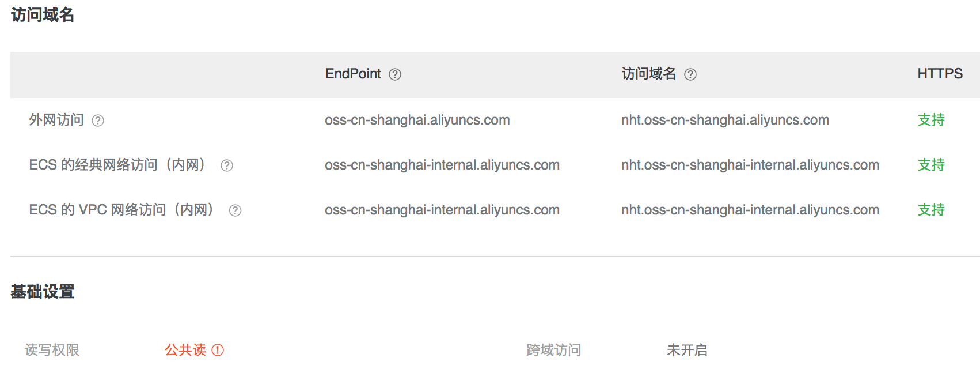Click the red warning icon beside 公共读
Viewport: 980px width, 369px height.
pos(218,350)
